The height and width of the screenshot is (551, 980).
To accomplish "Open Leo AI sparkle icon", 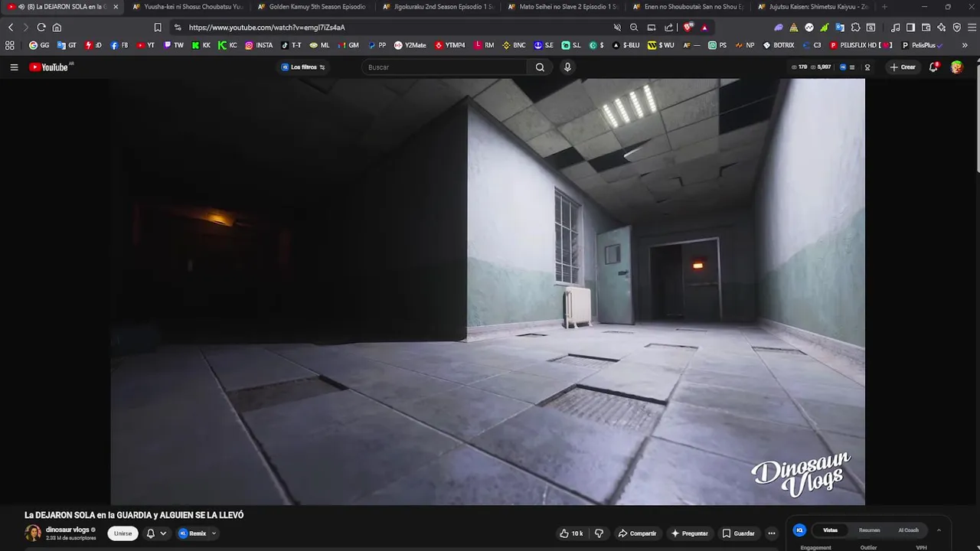I will (x=941, y=28).
